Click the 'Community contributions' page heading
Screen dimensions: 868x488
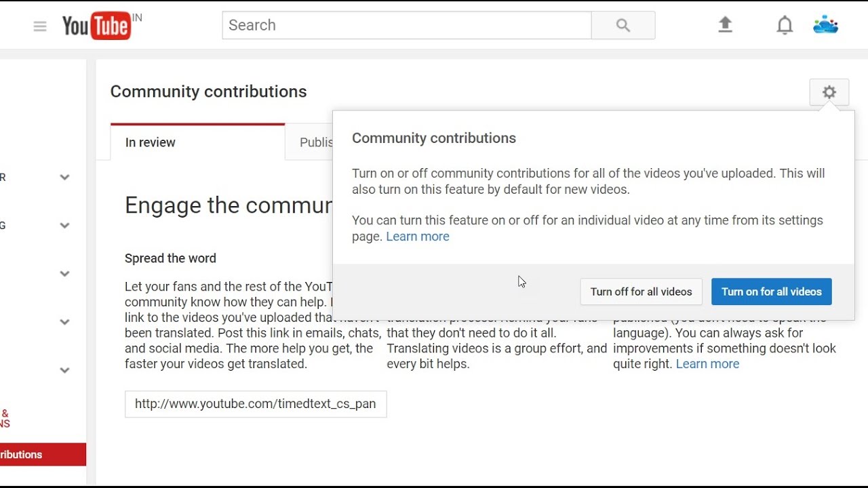point(208,91)
